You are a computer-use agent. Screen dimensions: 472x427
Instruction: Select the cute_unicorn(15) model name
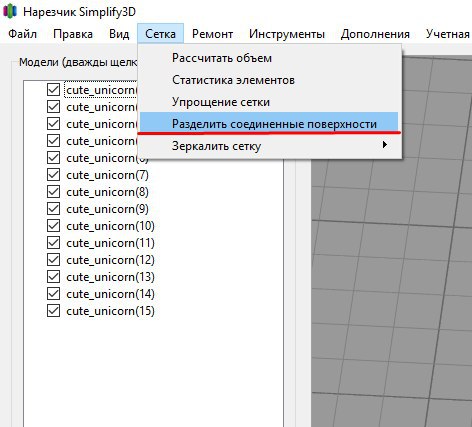110,311
